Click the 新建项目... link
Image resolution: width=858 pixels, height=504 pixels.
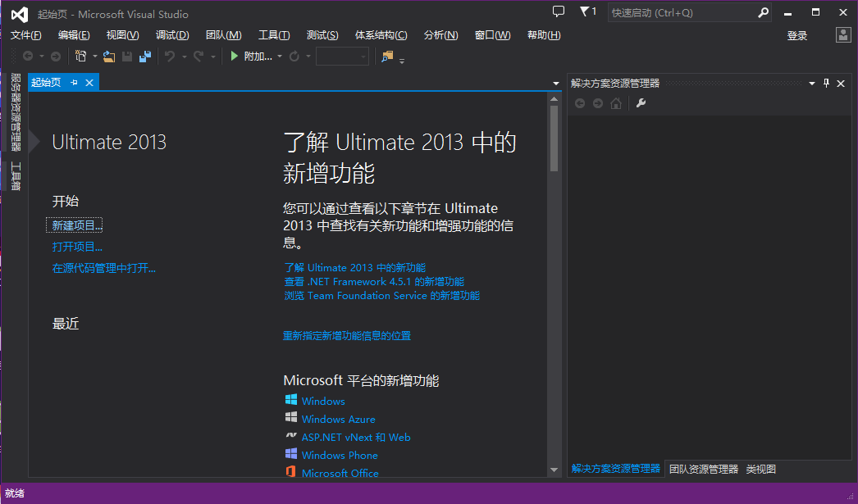(76, 225)
